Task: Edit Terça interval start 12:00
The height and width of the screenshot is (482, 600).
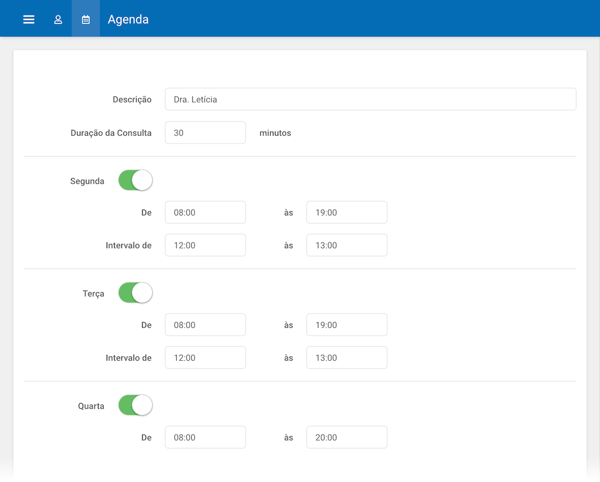Action: coord(205,358)
